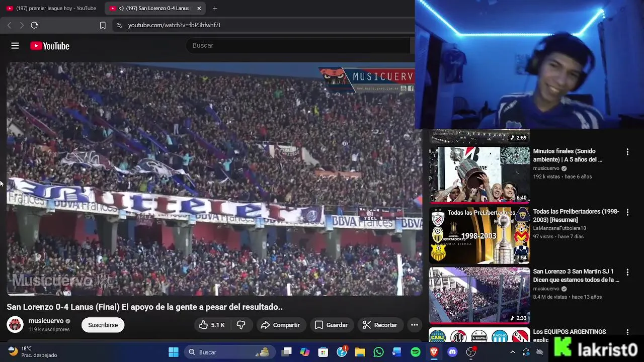Viewport: 644px width, 362px height.
Task: Open a new browser tab with plus
Action: [x=215, y=9]
